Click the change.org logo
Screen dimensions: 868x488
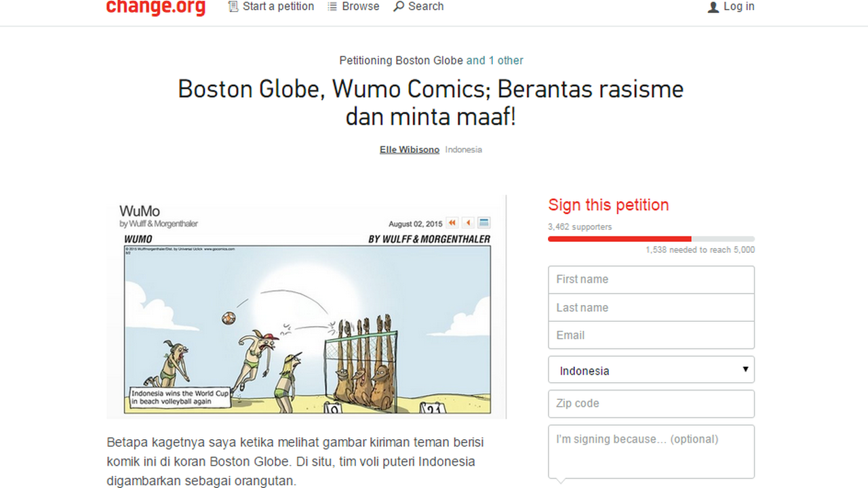[155, 7]
